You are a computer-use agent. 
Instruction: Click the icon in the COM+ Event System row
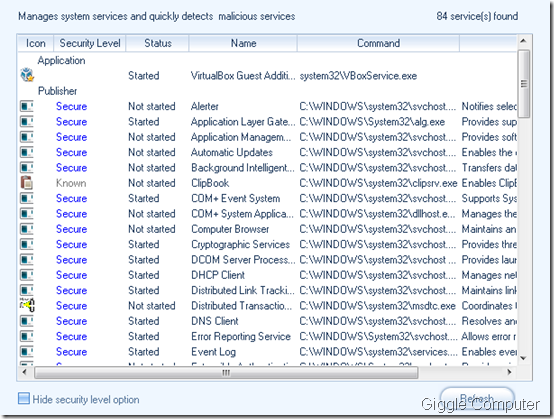click(26, 198)
